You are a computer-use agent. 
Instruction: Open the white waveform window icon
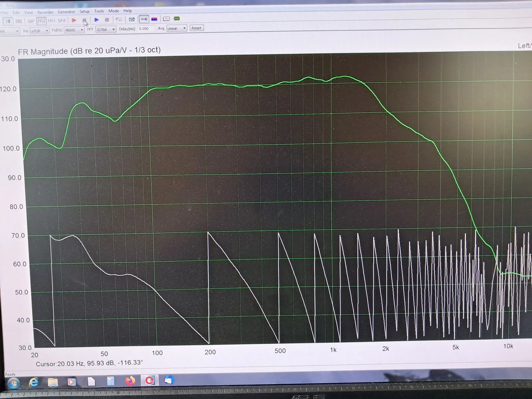coord(167,19)
